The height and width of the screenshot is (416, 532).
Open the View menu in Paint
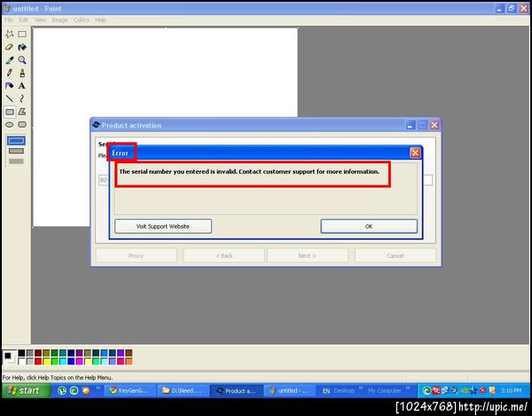40,20
